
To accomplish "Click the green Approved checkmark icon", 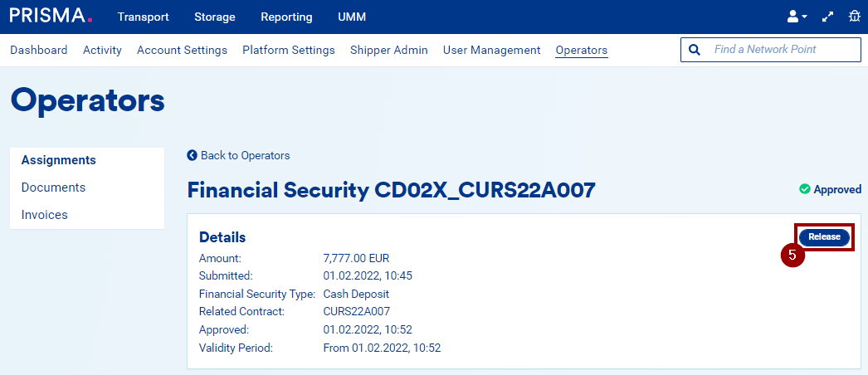I will (804, 189).
